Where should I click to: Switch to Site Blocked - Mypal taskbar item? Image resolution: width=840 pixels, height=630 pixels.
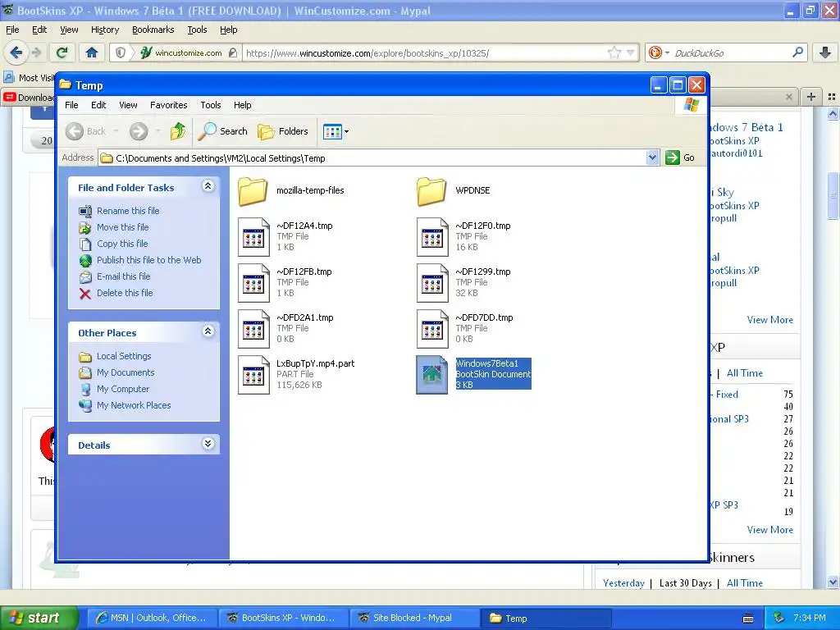pyautogui.click(x=414, y=618)
